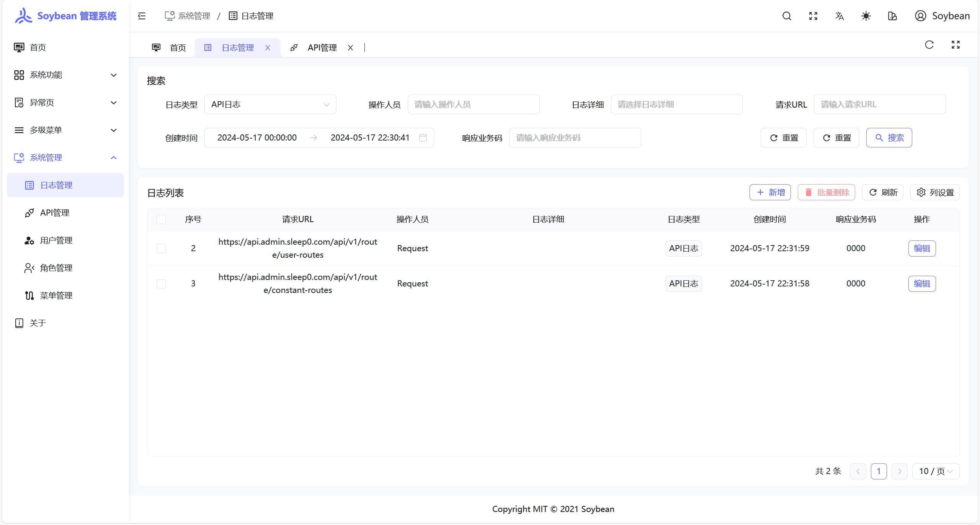Maximize content using tab bar expand icon

pos(955,45)
